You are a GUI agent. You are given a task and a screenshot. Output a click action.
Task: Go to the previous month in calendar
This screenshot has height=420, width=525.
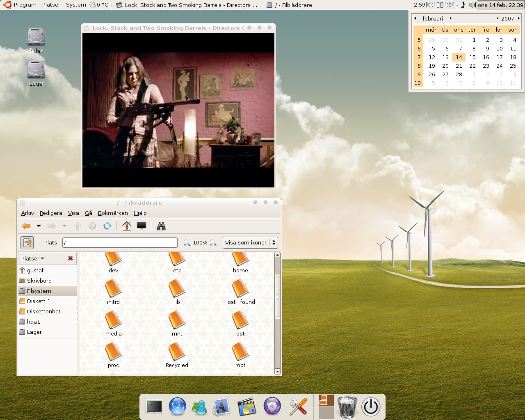415,18
